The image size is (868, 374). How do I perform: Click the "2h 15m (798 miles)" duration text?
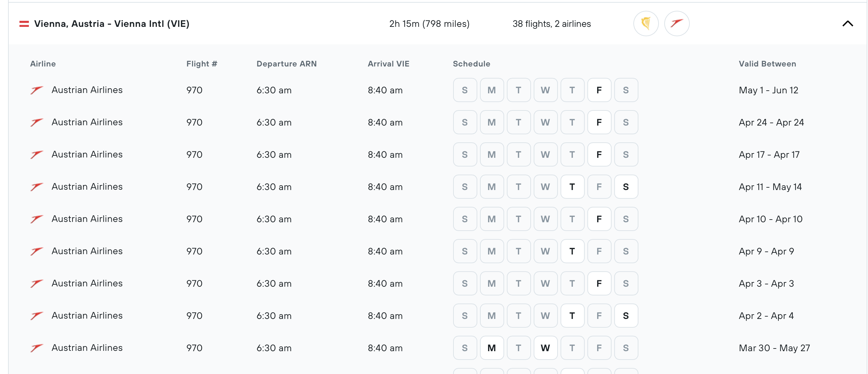pyautogui.click(x=430, y=24)
